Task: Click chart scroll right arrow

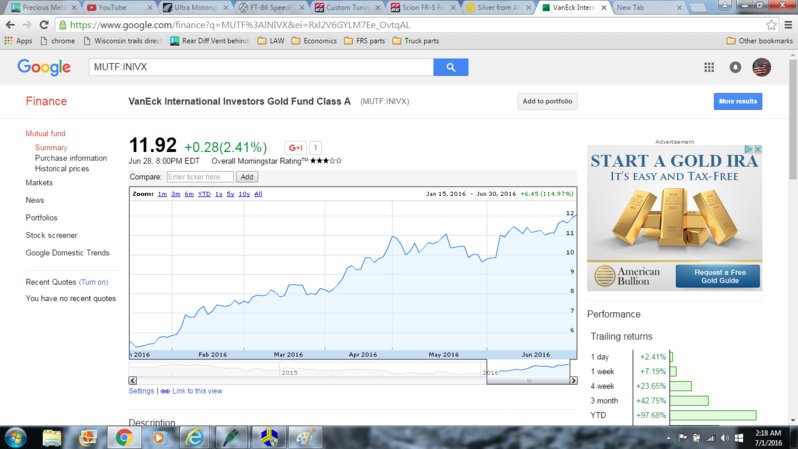Action: click(574, 380)
